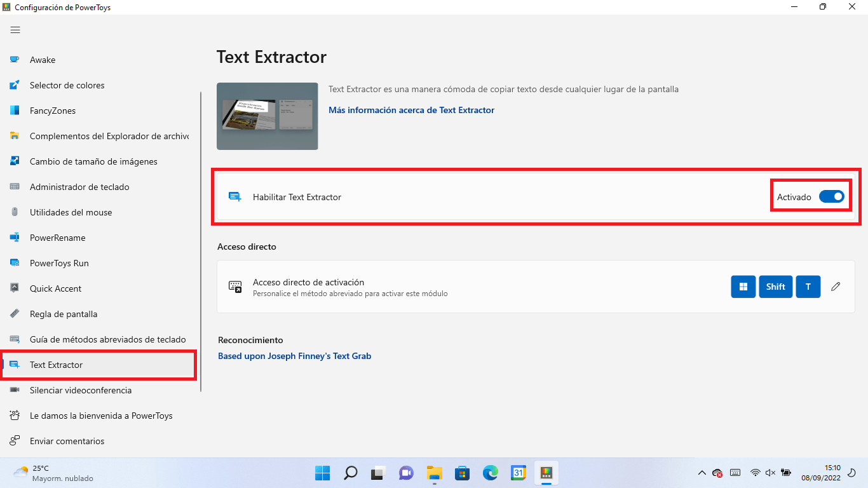Click the Text Extractor preview thumbnail
This screenshot has width=868, height=488.
click(x=268, y=116)
